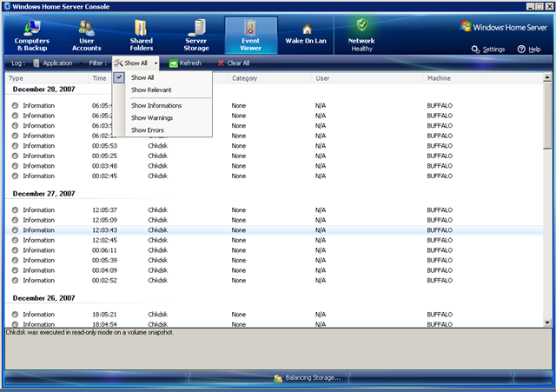This screenshot has height=392, width=556.
Task: Select the event logged at 00:06:11
Action: click(x=274, y=250)
